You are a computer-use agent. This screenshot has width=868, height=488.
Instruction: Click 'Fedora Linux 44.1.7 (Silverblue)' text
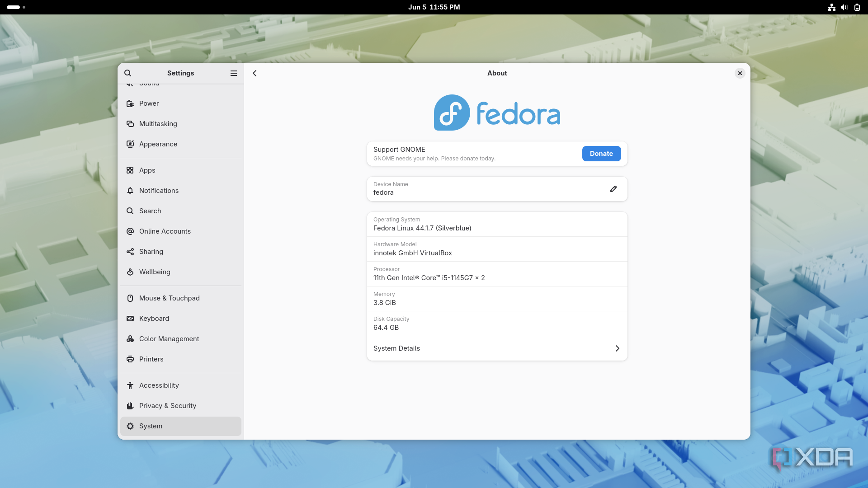click(422, 228)
